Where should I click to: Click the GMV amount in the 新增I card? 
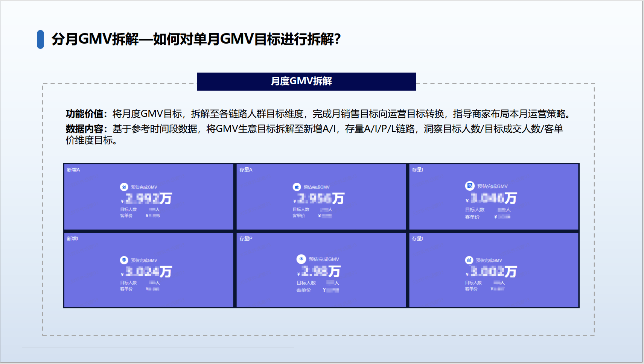click(146, 272)
